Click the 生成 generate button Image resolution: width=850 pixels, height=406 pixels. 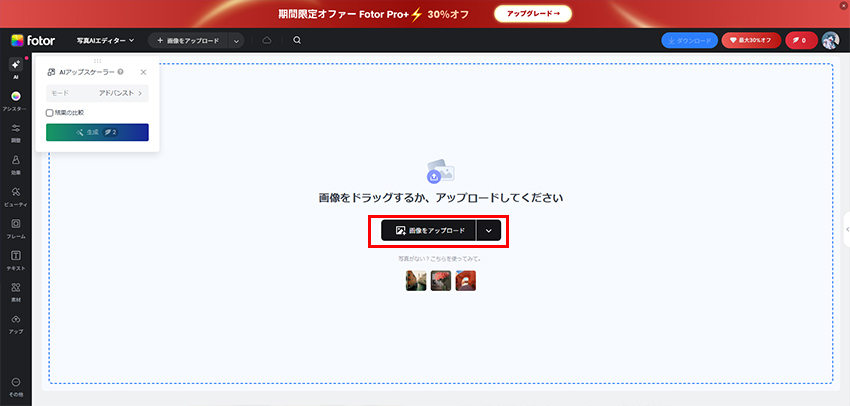click(x=98, y=132)
